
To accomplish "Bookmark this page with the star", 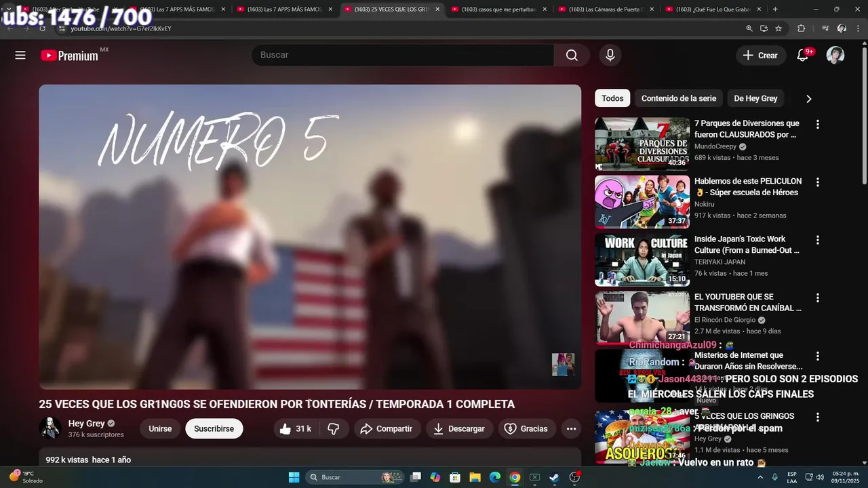I will [x=778, y=28].
